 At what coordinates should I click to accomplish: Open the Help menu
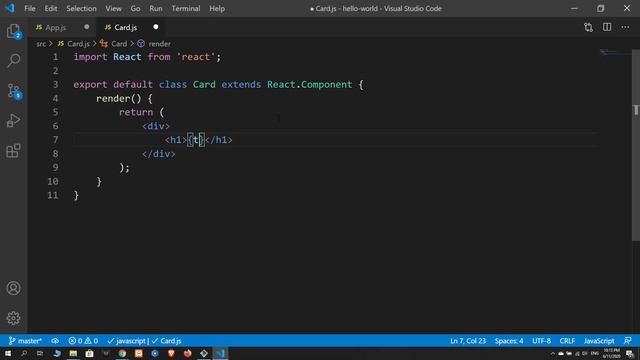[x=217, y=8]
